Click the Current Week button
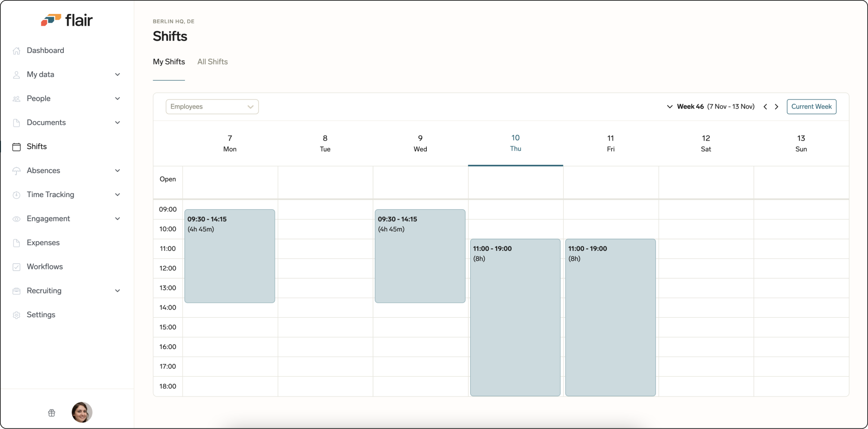868x429 pixels. click(x=811, y=107)
